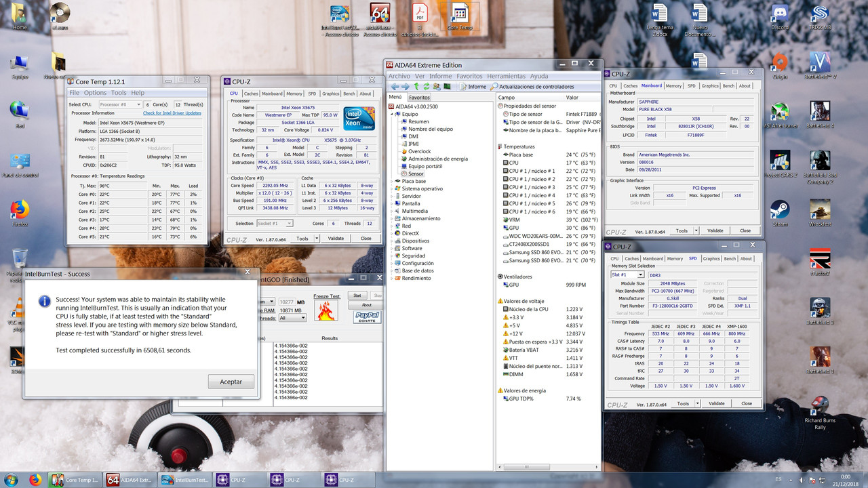The width and height of the screenshot is (868, 488).
Task: Expand the Placa base tree node
Action: (392, 181)
